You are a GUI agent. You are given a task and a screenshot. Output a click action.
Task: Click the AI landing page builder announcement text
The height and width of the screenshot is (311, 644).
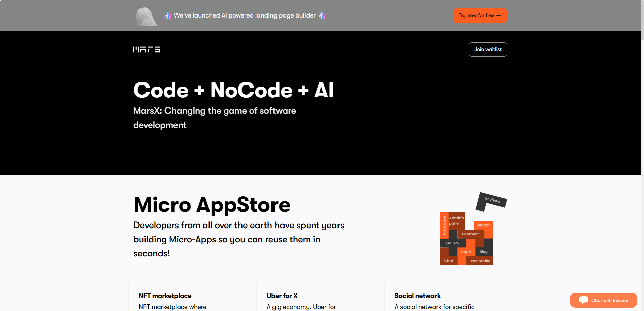point(245,15)
